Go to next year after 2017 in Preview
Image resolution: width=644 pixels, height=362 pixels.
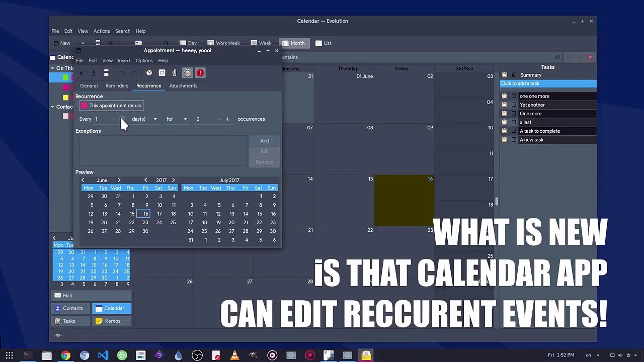pyautogui.click(x=173, y=180)
